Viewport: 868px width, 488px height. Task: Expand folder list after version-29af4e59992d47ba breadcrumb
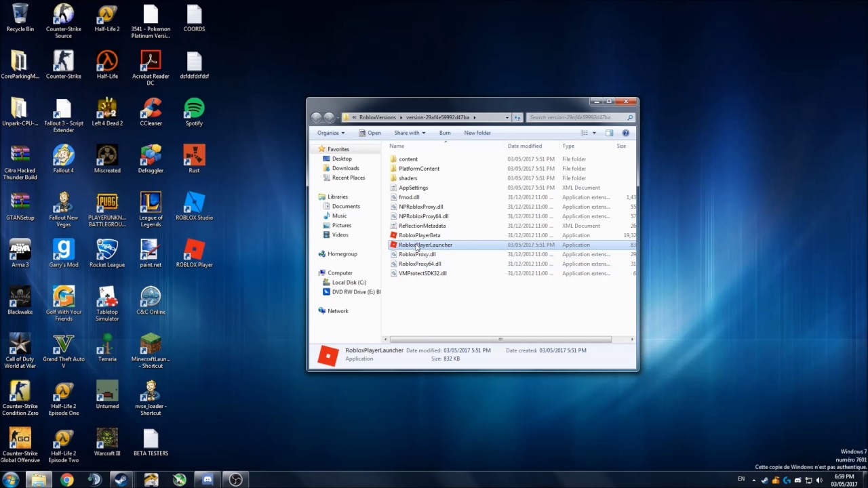tap(475, 117)
